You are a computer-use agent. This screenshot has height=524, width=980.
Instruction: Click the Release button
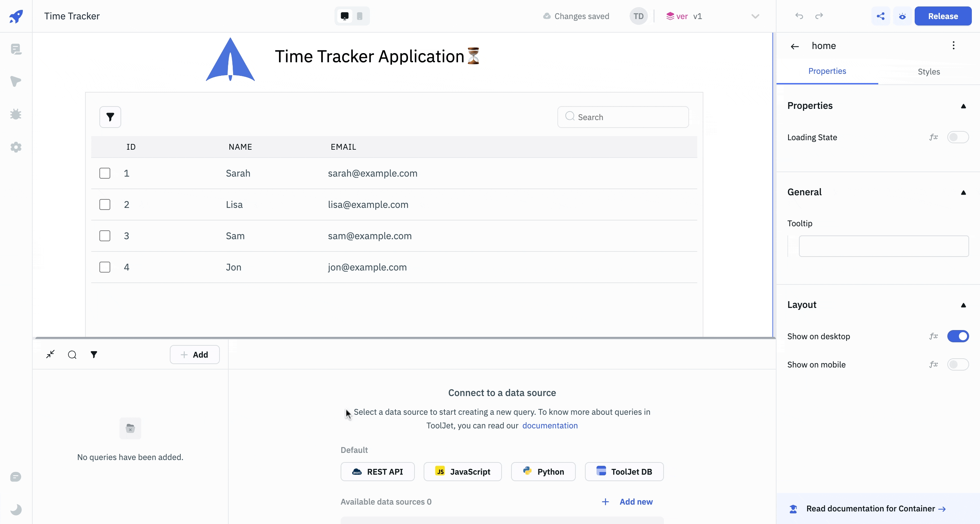pos(943,16)
